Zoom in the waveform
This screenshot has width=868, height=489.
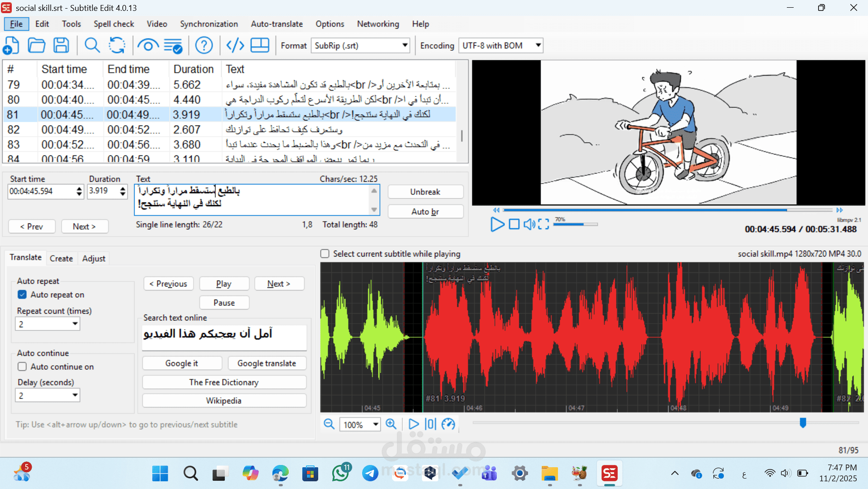[391, 424]
